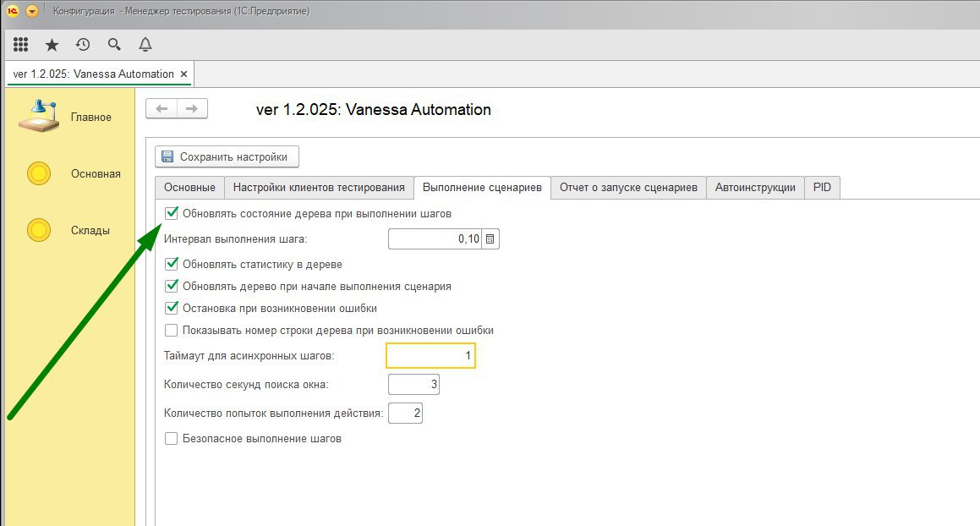Toggle Обновлять дерево при начале выполнения сценария

(x=172, y=286)
